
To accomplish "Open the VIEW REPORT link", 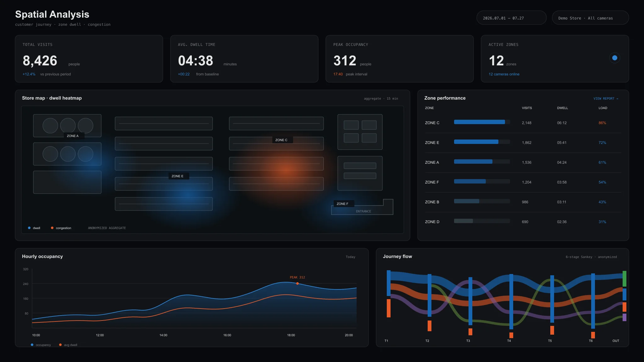I will (x=606, y=99).
